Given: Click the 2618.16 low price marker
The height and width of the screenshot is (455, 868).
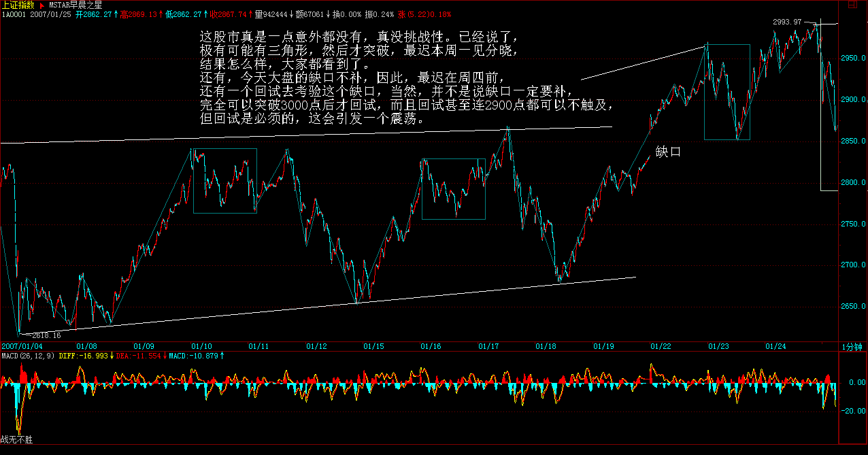Looking at the screenshot, I should pos(46,335).
